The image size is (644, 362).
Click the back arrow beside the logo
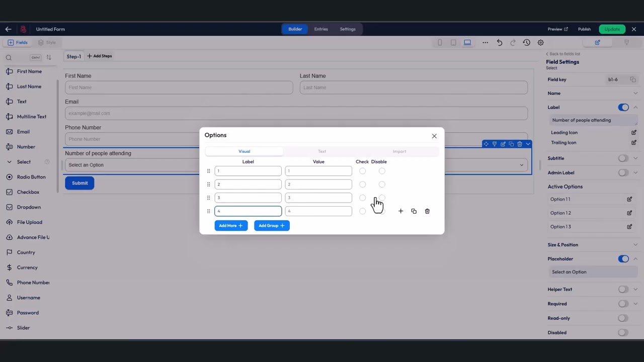[x=8, y=29]
